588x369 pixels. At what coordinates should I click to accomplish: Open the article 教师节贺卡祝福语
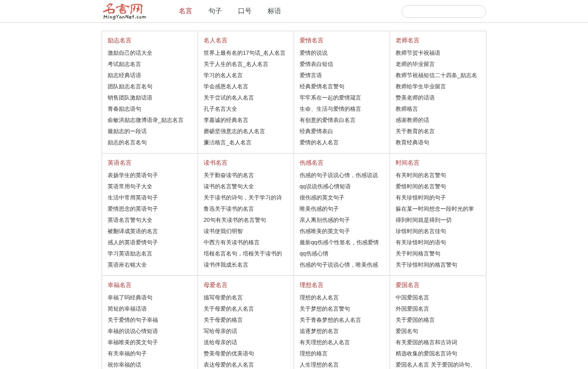418,53
